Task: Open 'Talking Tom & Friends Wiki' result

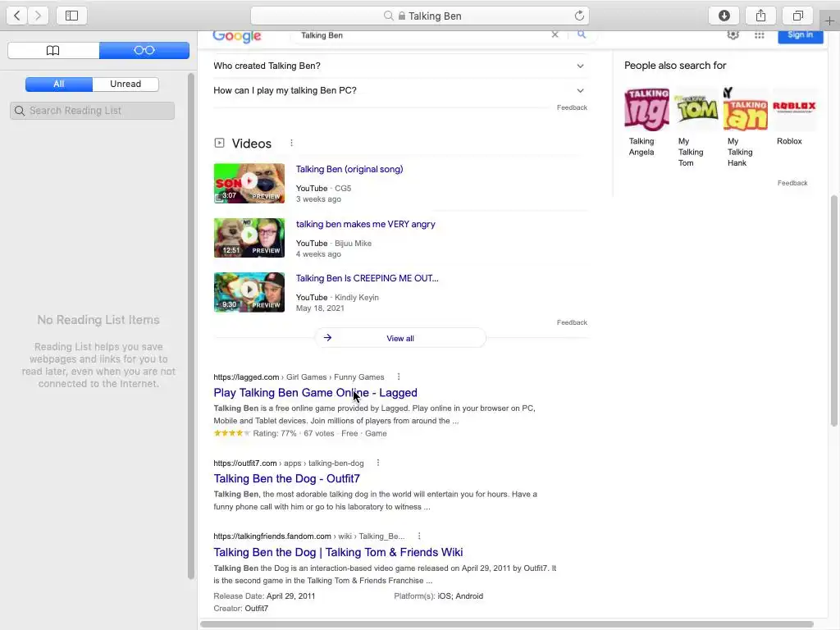Action: coord(338,552)
